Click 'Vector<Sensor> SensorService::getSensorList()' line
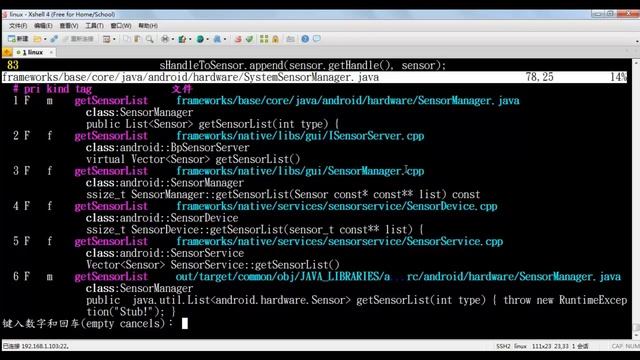 pyautogui.click(x=213, y=264)
